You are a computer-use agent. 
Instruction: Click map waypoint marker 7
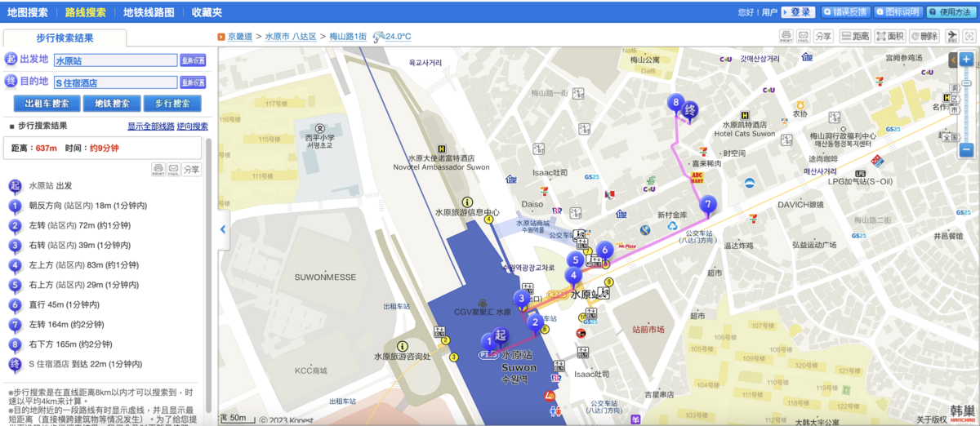tap(708, 206)
